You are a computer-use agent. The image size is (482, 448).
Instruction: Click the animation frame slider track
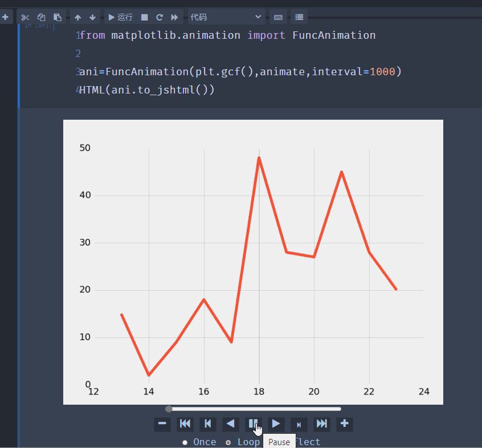point(254,409)
